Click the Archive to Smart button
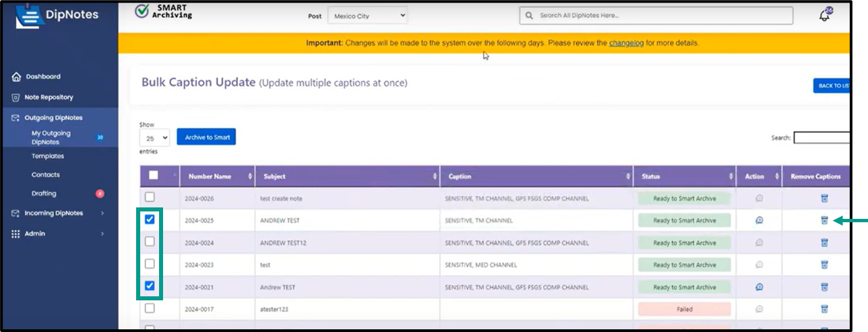 pyautogui.click(x=206, y=137)
